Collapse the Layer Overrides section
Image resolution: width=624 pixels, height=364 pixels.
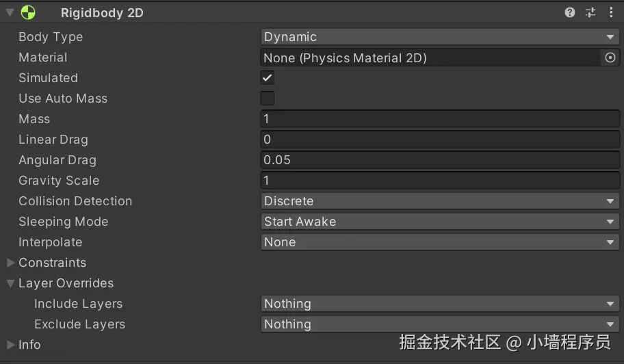coord(10,283)
